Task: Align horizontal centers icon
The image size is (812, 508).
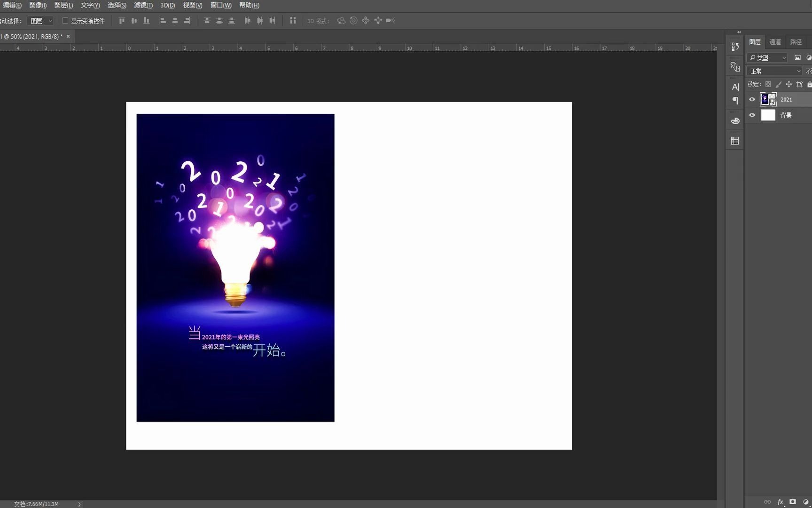Action: (175, 21)
